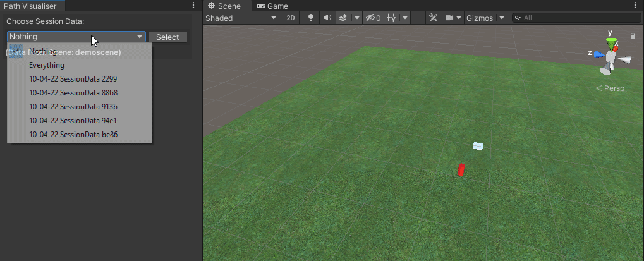Toggle scene rotation lock icon
The width and height of the screenshot is (644, 261).
click(633, 36)
